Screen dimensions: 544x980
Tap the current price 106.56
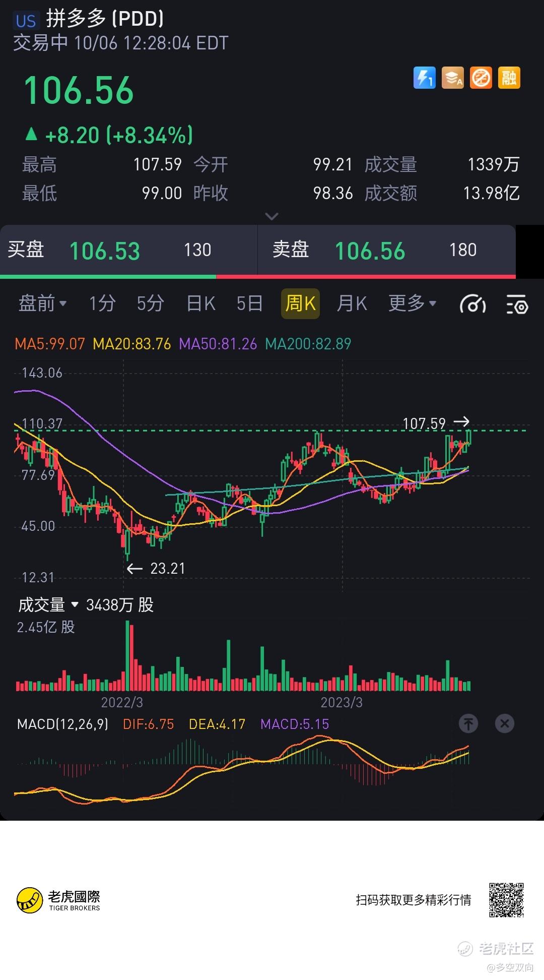tap(79, 91)
